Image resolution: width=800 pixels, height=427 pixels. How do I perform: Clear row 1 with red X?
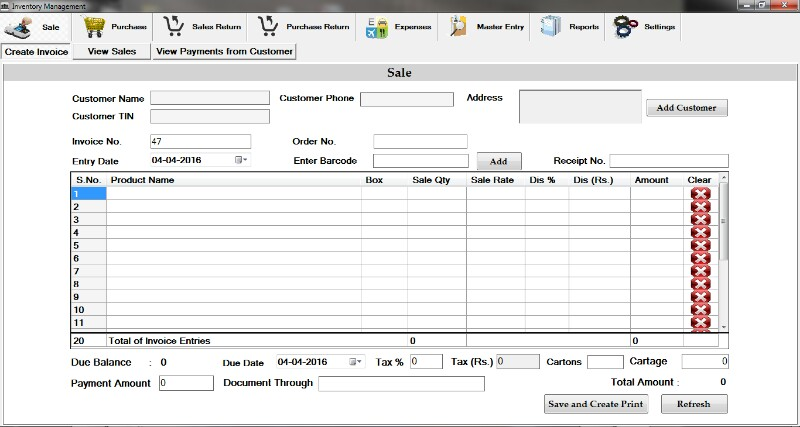pyautogui.click(x=700, y=194)
